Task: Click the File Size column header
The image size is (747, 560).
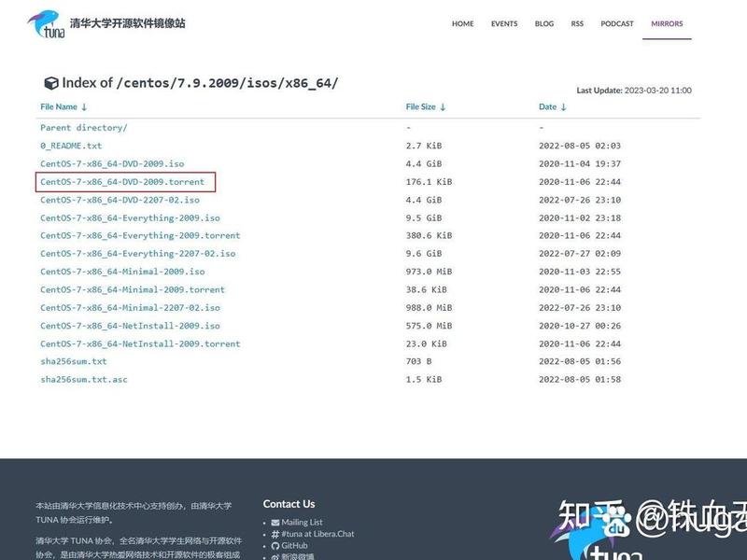Action: point(421,107)
